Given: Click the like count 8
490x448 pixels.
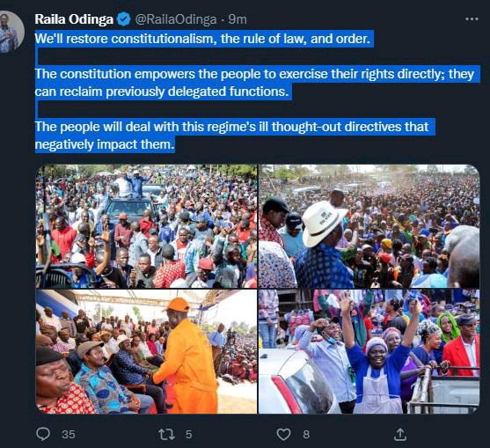Looking at the screenshot, I should 306,435.
